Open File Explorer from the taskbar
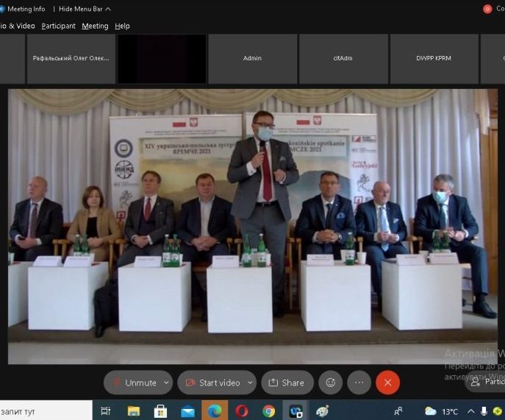 pyautogui.click(x=134, y=411)
